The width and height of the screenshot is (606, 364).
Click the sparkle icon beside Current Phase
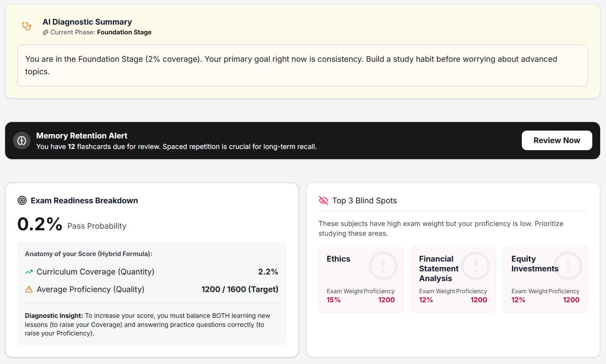click(x=46, y=32)
